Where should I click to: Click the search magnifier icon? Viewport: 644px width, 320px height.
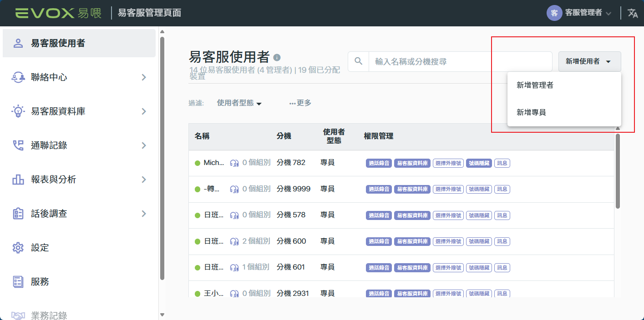[x=359, y=61]
